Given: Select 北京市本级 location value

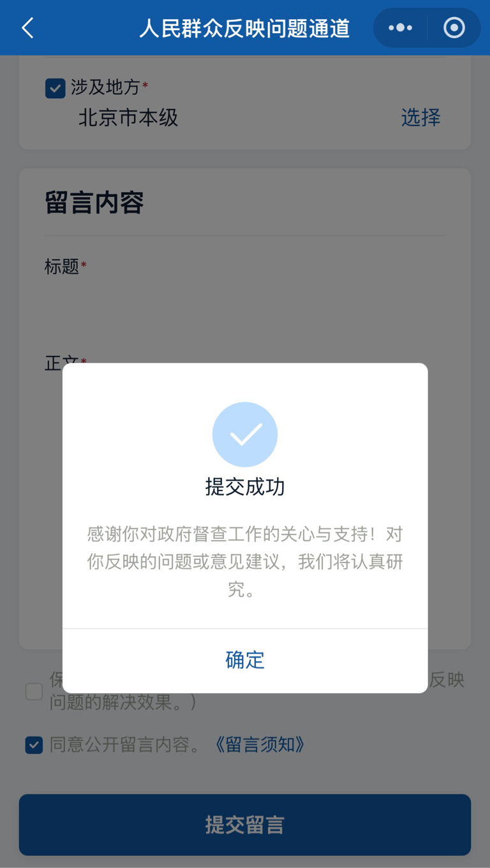Looking at the screenshot, I should click(128, 117).
